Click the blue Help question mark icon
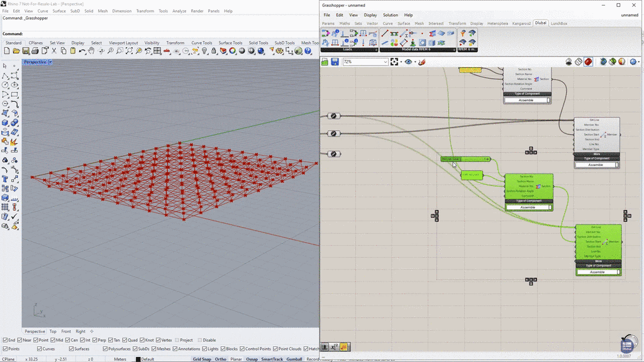The image size is (644, 362). [308, 51]
